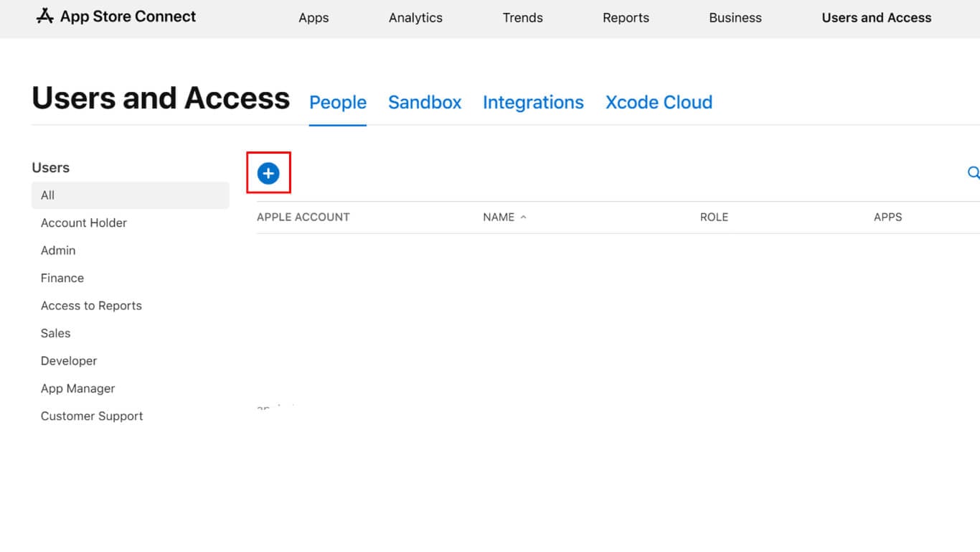Switch to the People tab
This screenshot has height=552, width=980.
tap(338, 103)
